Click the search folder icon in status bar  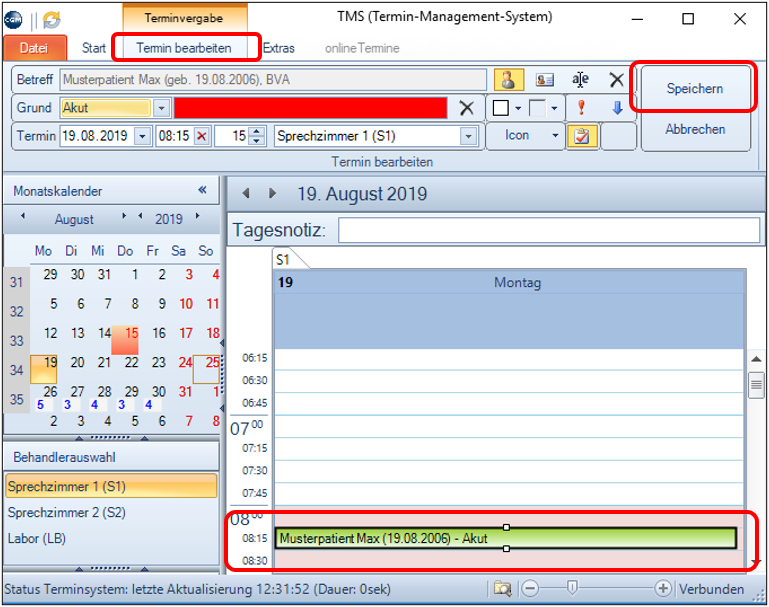click(502, 588)
